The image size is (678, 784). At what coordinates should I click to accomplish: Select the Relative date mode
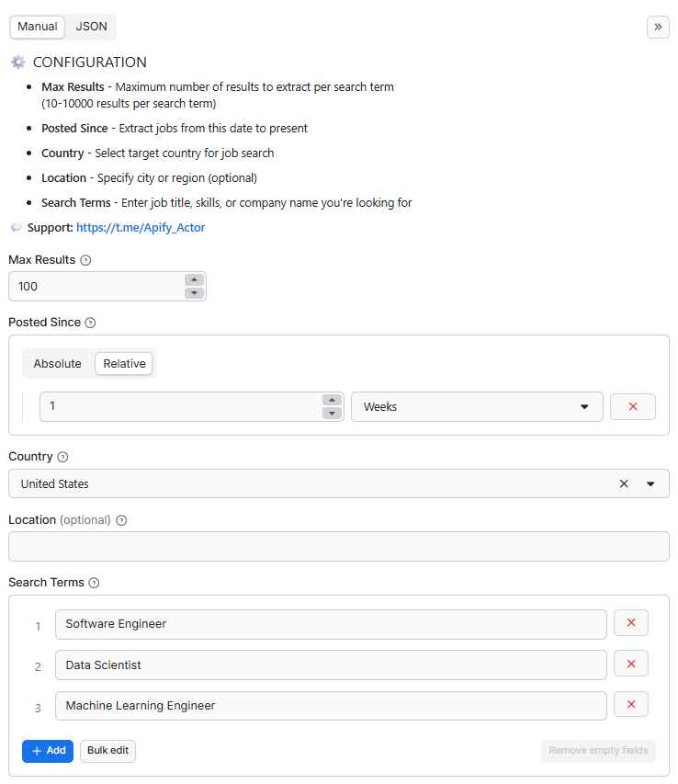(x=123, y=363)
